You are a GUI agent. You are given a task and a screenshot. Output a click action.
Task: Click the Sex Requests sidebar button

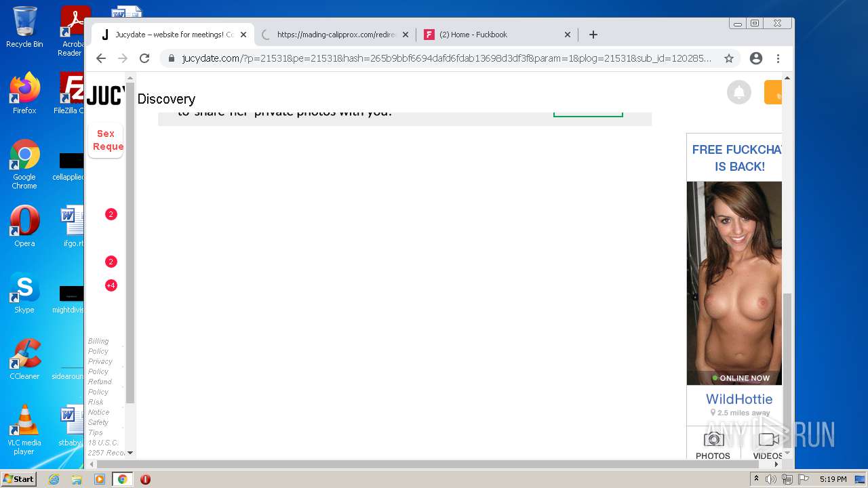pos(107,140)
